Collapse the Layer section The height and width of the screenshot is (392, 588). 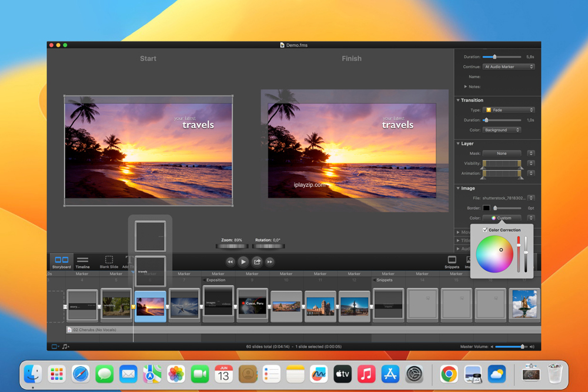point(458,144)
